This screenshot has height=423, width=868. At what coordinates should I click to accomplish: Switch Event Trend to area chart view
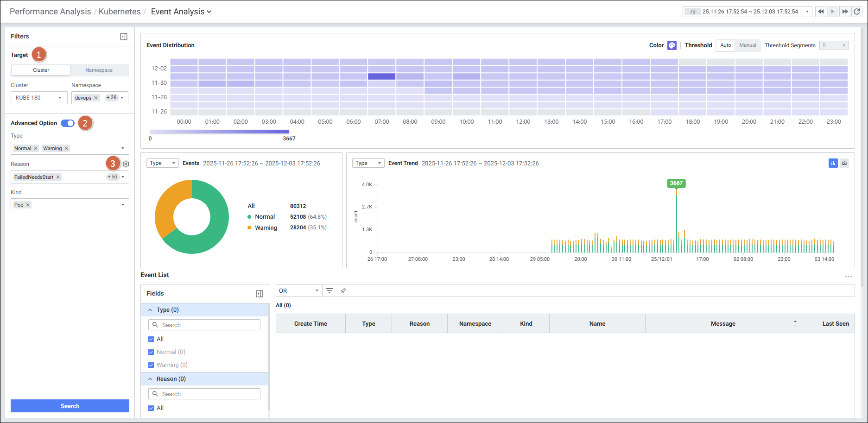tap(844, 163)
